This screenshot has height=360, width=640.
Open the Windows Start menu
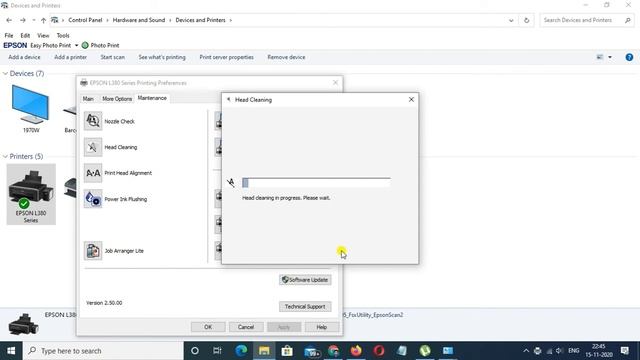(x=11, y=351)
